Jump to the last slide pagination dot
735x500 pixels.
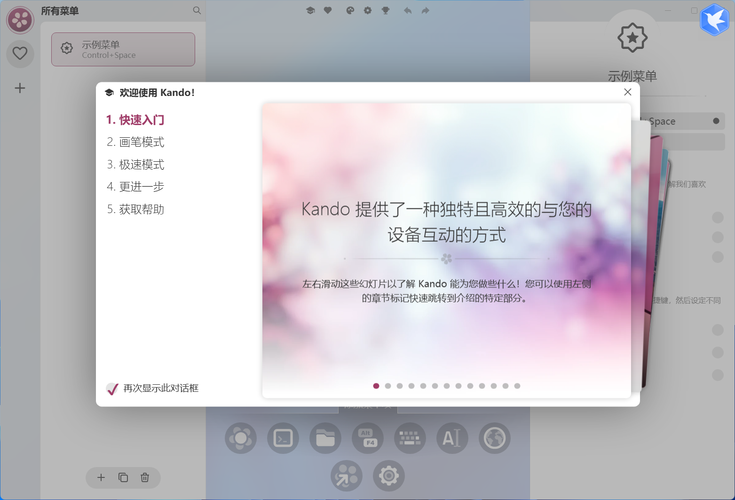[x=517, y=385]
